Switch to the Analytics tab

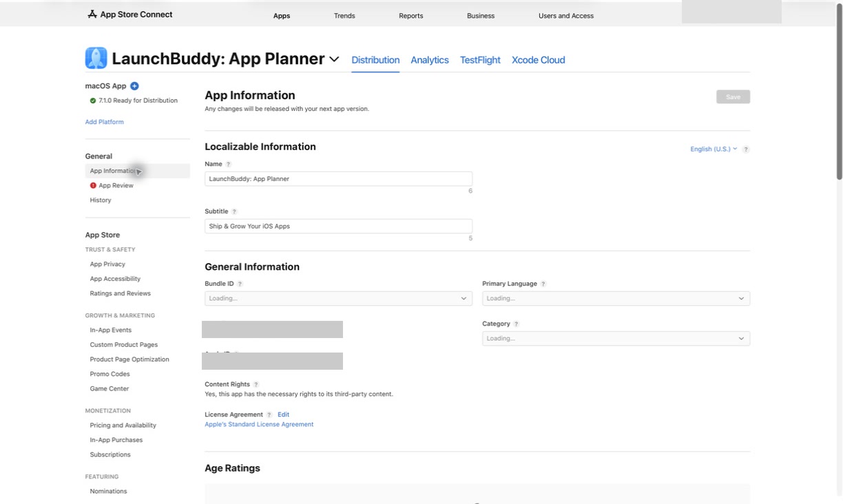click(430, 60)
